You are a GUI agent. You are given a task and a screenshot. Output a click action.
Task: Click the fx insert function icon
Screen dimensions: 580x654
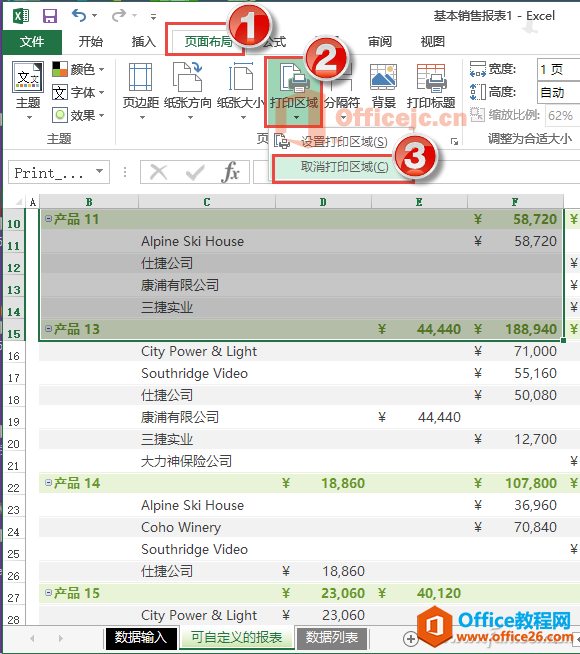(231, 172)
